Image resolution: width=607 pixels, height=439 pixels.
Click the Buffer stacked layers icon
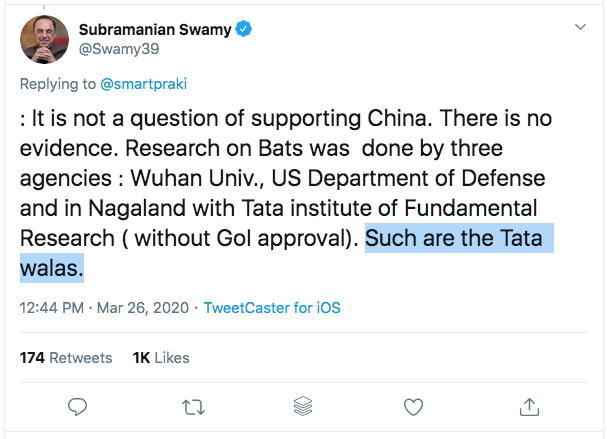coord(304,406)
